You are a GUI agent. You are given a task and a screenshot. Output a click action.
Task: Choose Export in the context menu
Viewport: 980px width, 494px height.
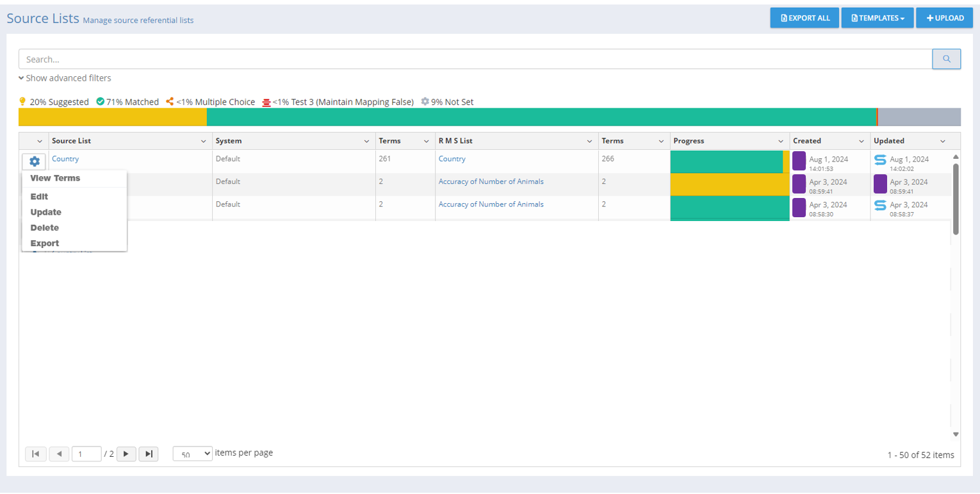pos(44,243)
